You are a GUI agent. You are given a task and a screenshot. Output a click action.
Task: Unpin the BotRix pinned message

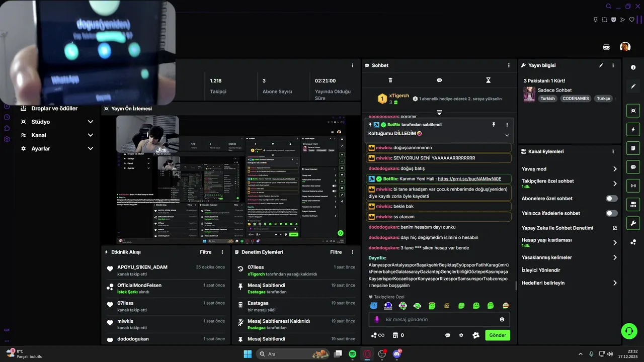pos(494,125)
